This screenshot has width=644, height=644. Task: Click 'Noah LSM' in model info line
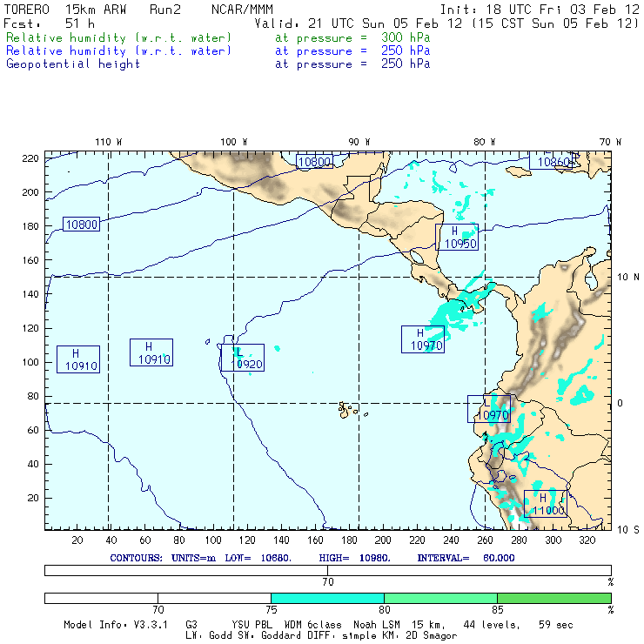[x=377, y=625]
